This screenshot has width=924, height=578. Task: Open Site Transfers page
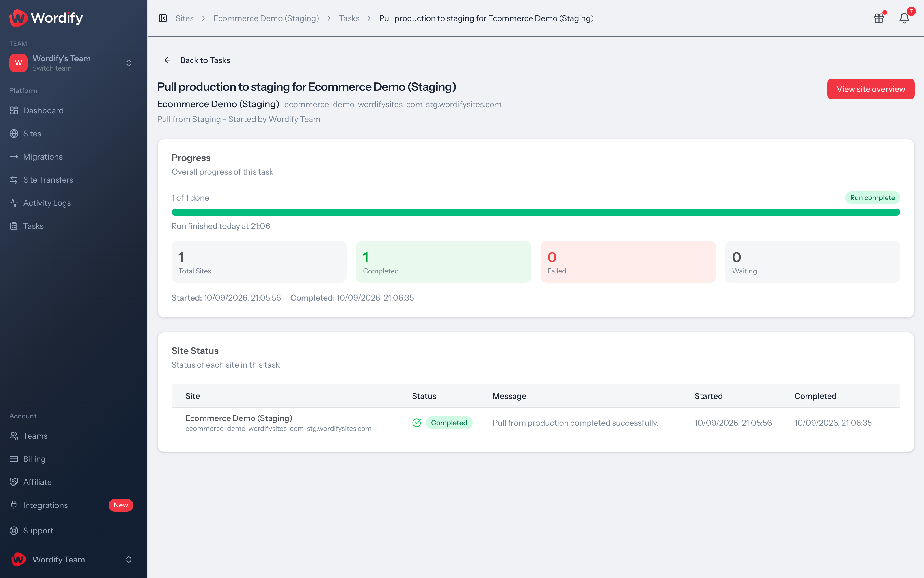coord(48,180)
